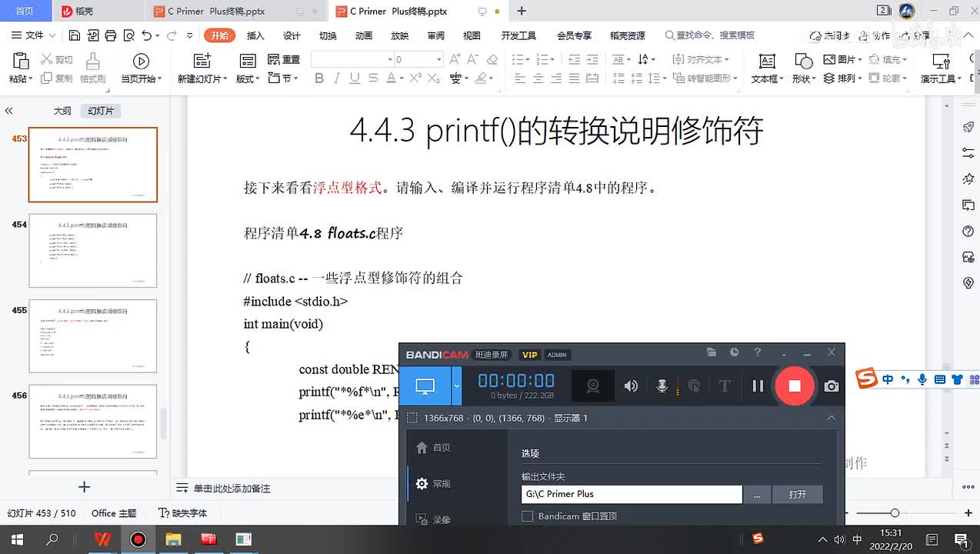
Task: Click the Save icon in quick access toolbar
Action: tap(74, 35)
